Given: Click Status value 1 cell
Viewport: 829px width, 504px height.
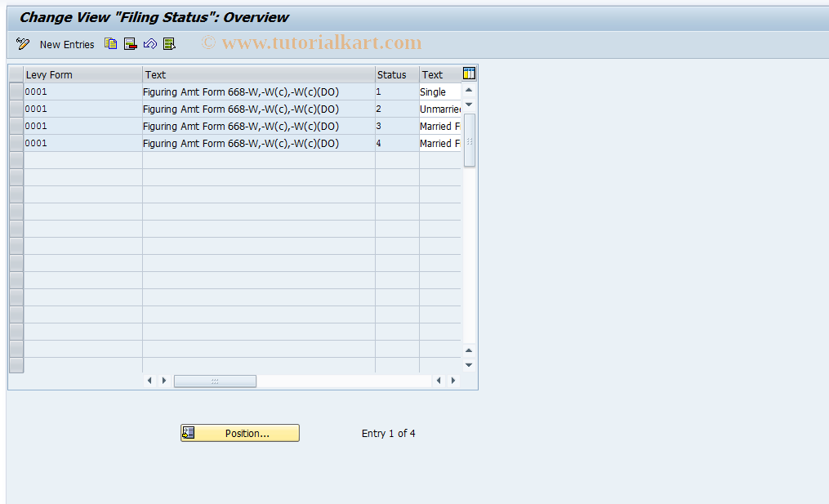Looking at the screenshot, I should tap(397, 91).
